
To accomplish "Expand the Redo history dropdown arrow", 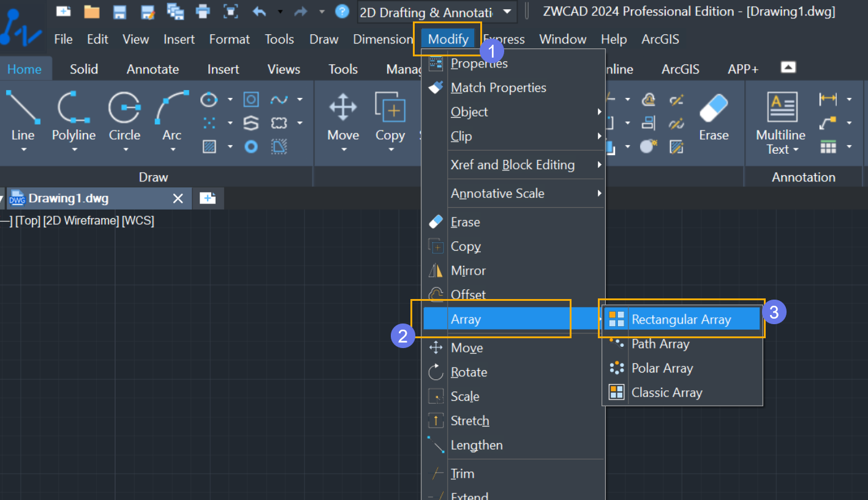I will pos(322,11).
